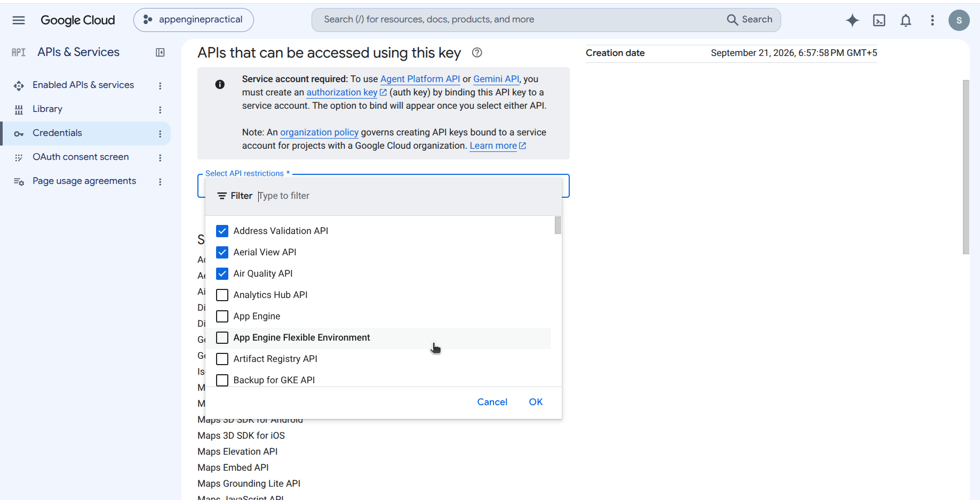980x500 pixels.
Task: Check the App Engine checkbox
Action: (x=222, y=316)
